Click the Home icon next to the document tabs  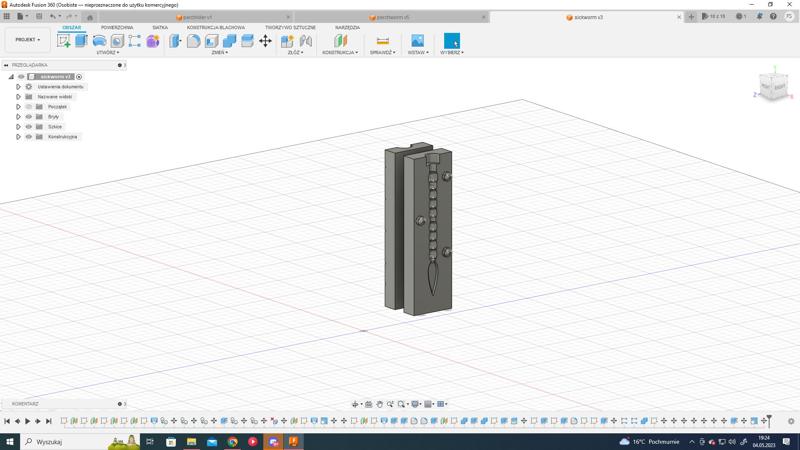[90, 17]
